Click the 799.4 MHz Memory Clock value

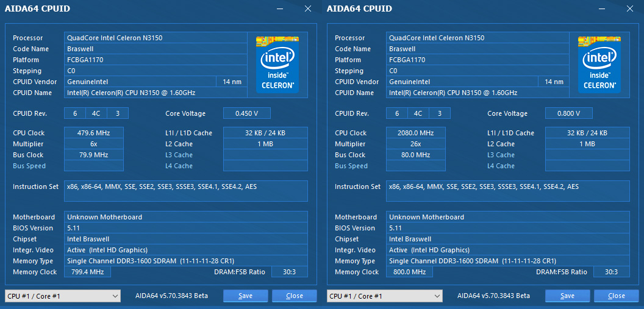pos(87,272)
